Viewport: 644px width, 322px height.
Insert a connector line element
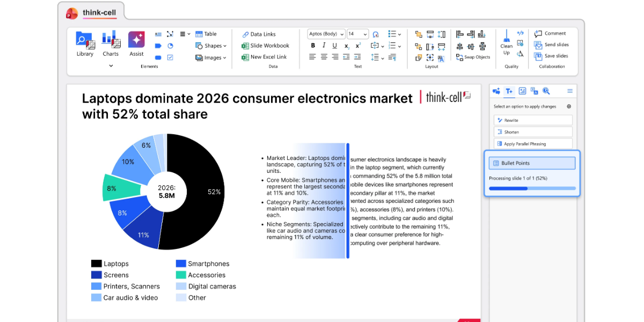click(x=170, y=34)
